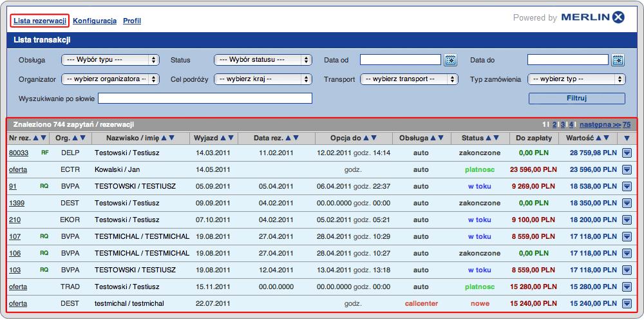Click the 9 100,00 PLN amount
This screenshot has height=320, width=644.
coord(533,220)
